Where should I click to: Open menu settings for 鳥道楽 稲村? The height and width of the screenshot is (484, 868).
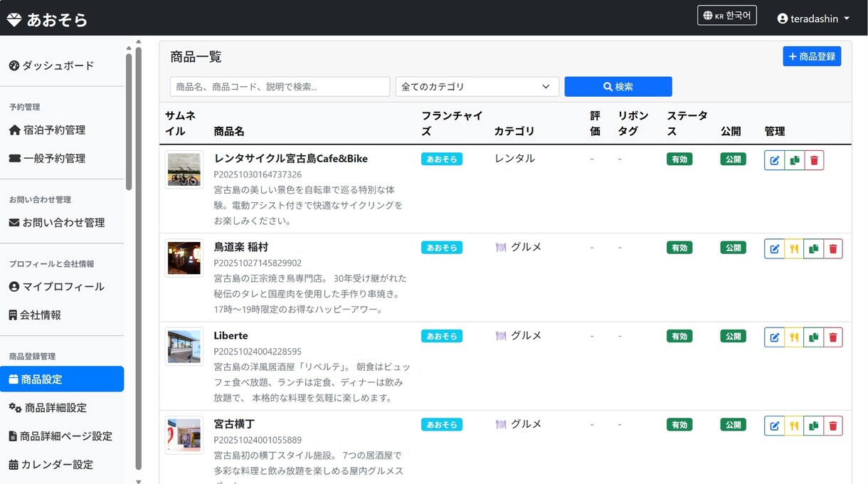794,248
